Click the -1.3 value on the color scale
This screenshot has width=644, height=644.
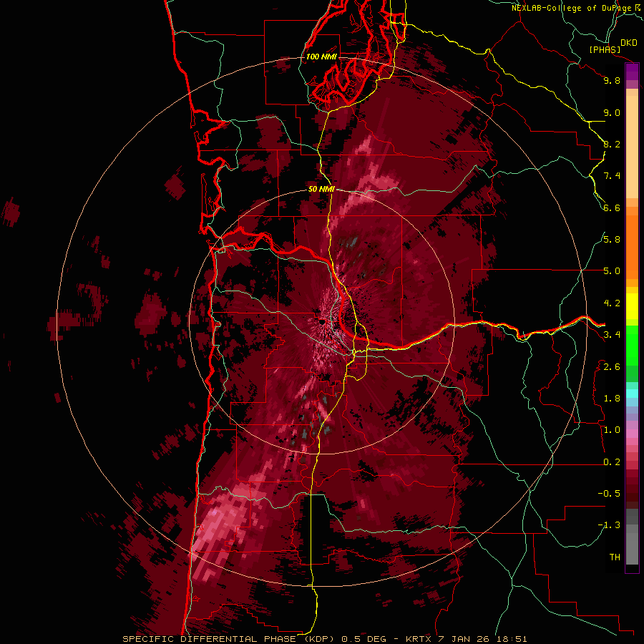(609, 525)
